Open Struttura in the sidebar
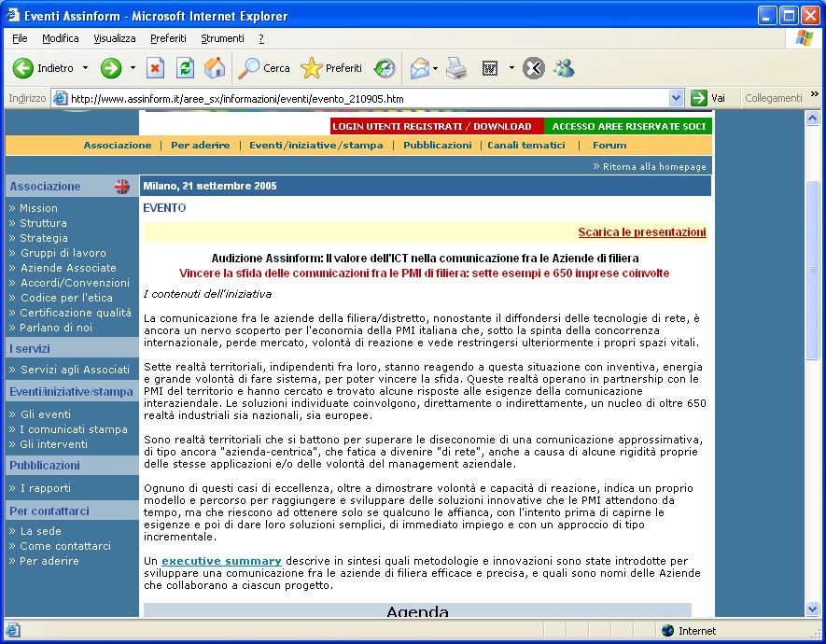The width and height of the screenshot is (826, 644). point(43,223)
